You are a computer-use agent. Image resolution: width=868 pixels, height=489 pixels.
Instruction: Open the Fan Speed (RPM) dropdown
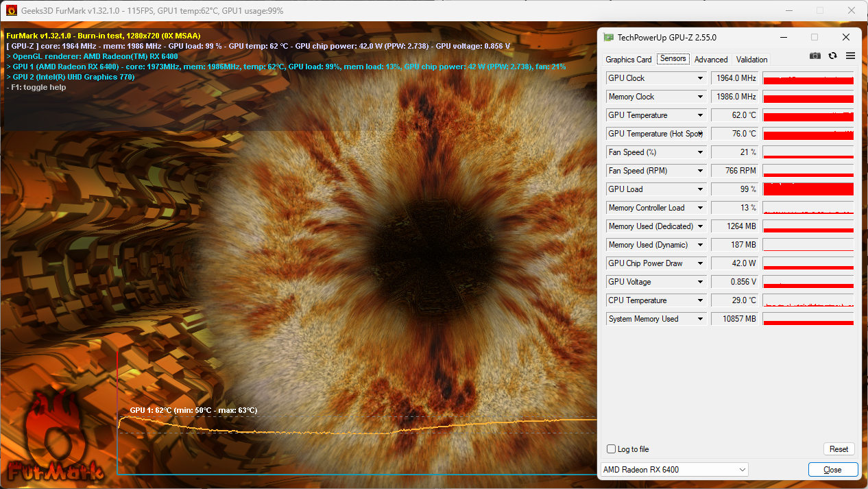[700, 171]
